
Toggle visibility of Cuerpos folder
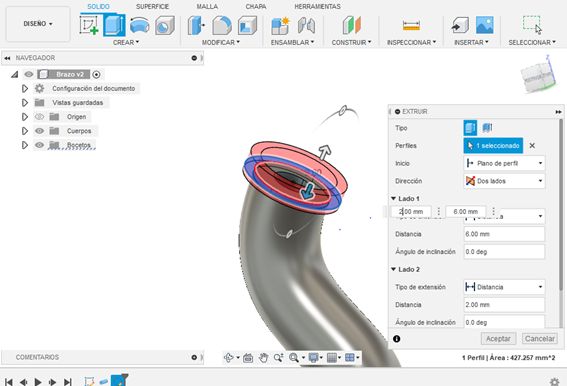point(39,131)
